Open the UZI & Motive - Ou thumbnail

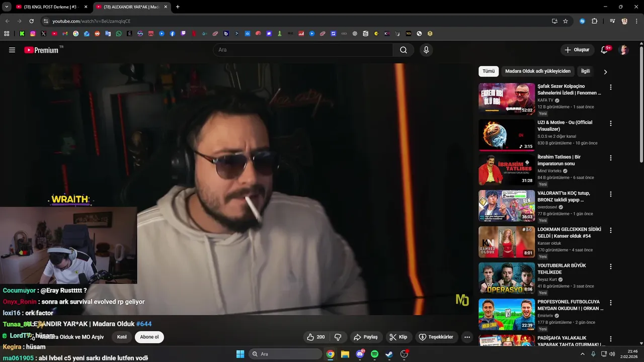(x=507, y=135)
